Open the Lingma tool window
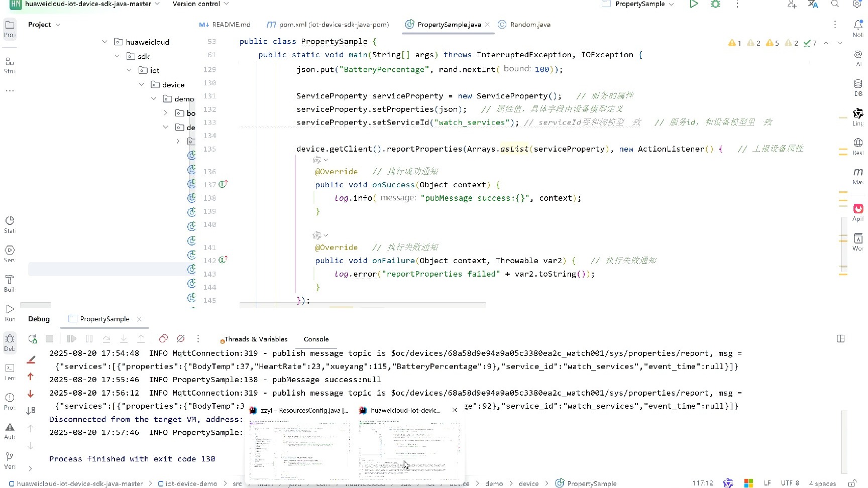The width and height of the screenshot is (868, 488). [x=858, y=116]
